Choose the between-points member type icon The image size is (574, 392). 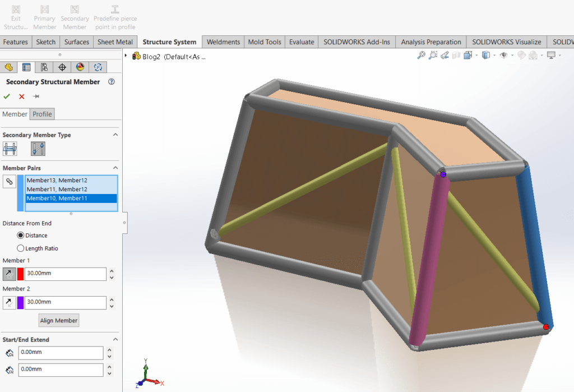point(38,149)
